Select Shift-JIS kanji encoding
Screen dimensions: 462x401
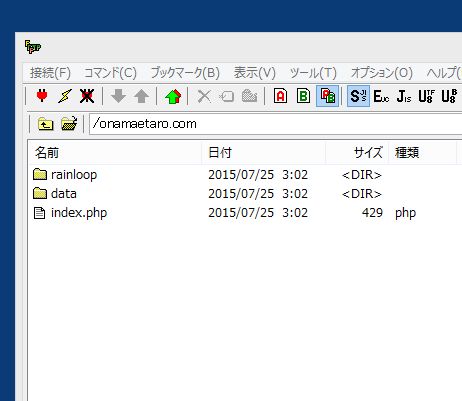(358, 96)
